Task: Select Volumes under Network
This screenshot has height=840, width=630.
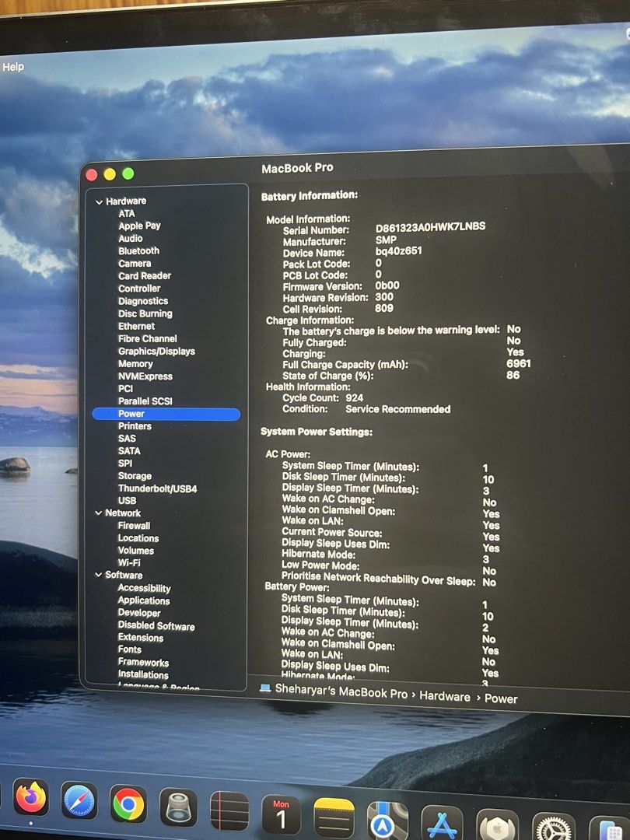Action: click(135, 550)
